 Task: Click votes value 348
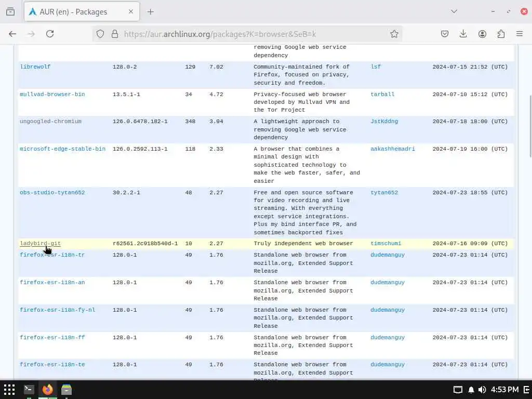coord(190,122)
